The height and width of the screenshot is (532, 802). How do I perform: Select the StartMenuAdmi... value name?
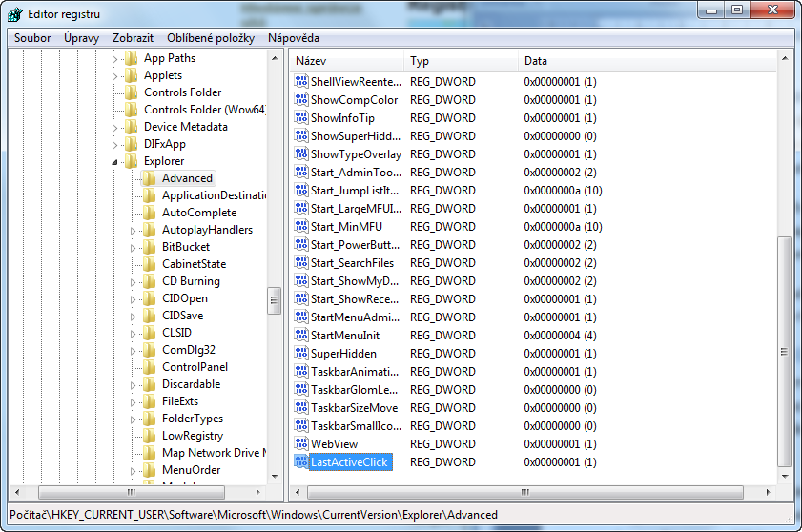click(355, 317)
